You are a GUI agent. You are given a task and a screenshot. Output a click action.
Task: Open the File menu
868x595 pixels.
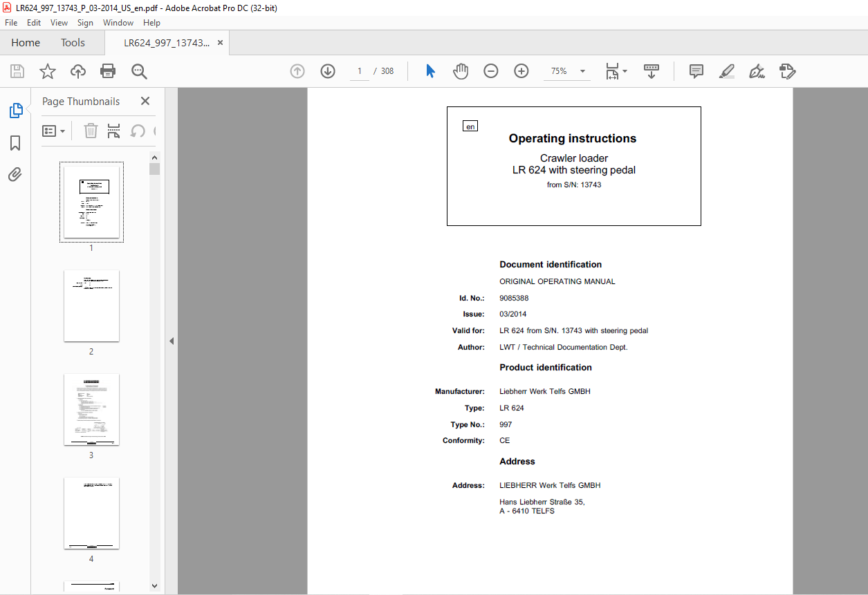point(11,23)
